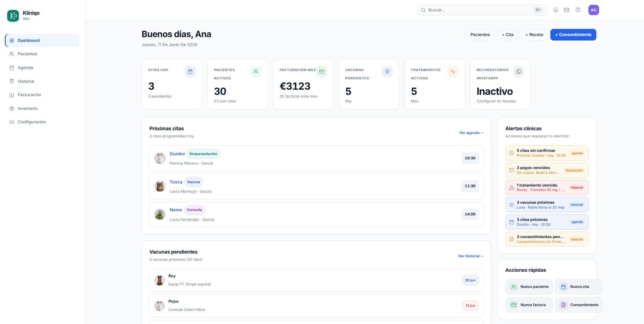The height and width of the screenshot is (324, 644).
Task: Click the Kliniqo logo icon
Action: coord(13,15)
